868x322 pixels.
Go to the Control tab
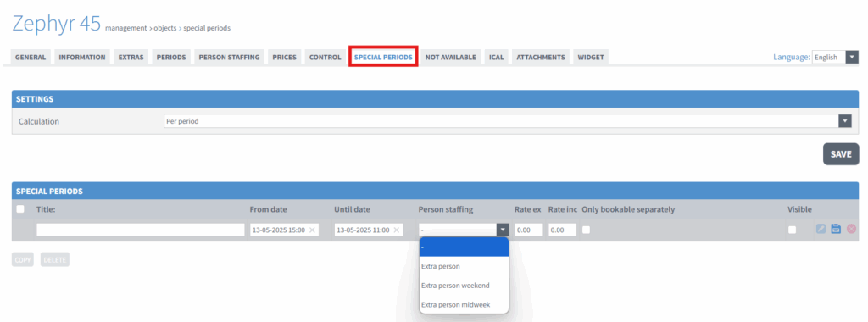325,57
